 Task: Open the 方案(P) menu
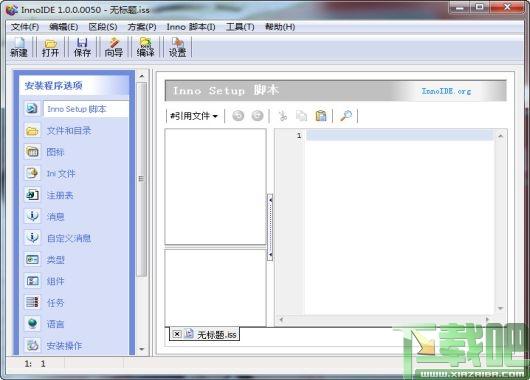click(x=142, y=27)
